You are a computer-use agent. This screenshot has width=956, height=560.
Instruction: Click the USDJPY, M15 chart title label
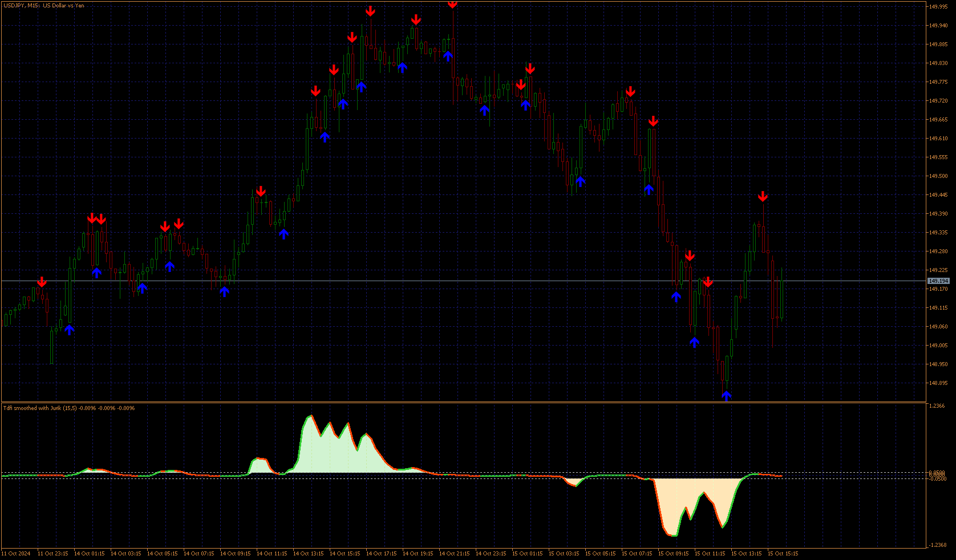point(43,6)
